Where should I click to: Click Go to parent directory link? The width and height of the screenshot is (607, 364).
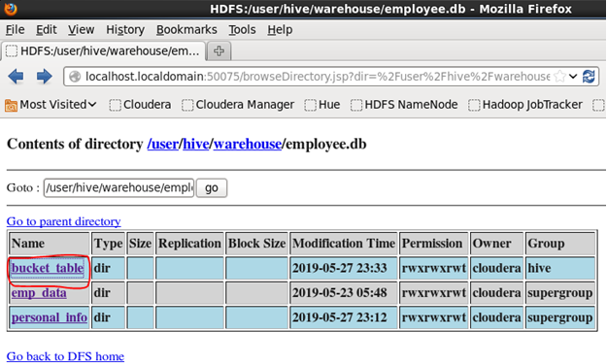(63, 221)
